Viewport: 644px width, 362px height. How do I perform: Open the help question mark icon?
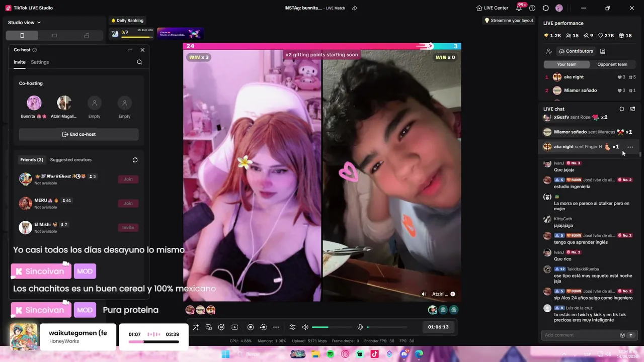click(x=532, y=8)
